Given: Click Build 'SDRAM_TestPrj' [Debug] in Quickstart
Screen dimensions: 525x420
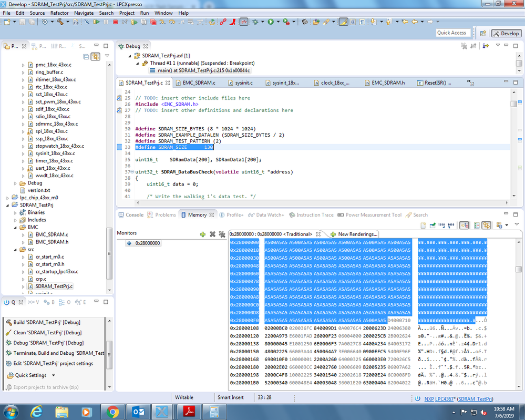Looking at the screenshot, I should [x=47, y=322].
